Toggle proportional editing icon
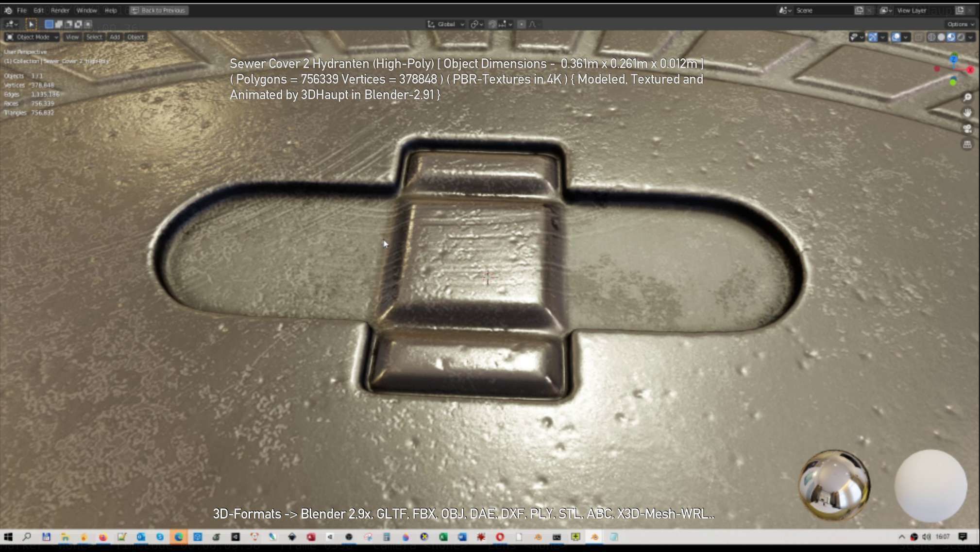Screen dimensions: 980x552 point(522,24)
